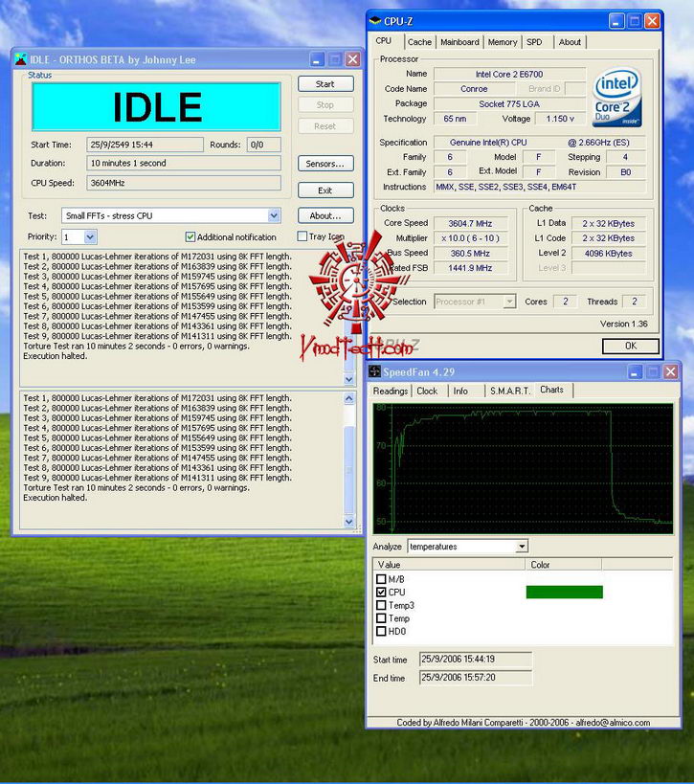Open the Priority dropdown
The height and width of the screenshot is (784, 694).
pyautogui.click(x=89, y=237)
